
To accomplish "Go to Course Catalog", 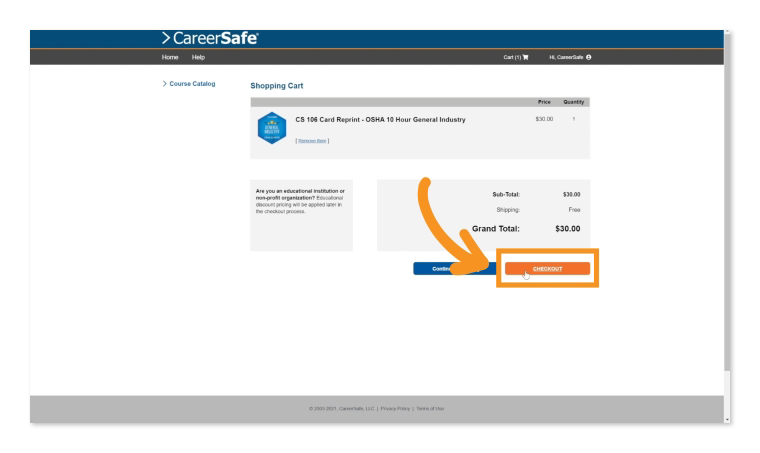I will [192, 84].
